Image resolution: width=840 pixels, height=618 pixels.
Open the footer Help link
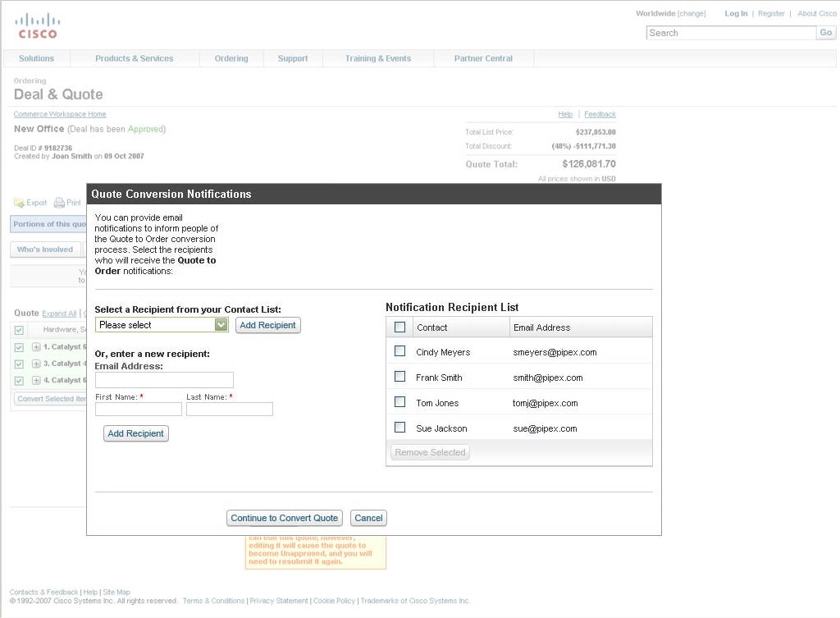(x=90, y=593)
